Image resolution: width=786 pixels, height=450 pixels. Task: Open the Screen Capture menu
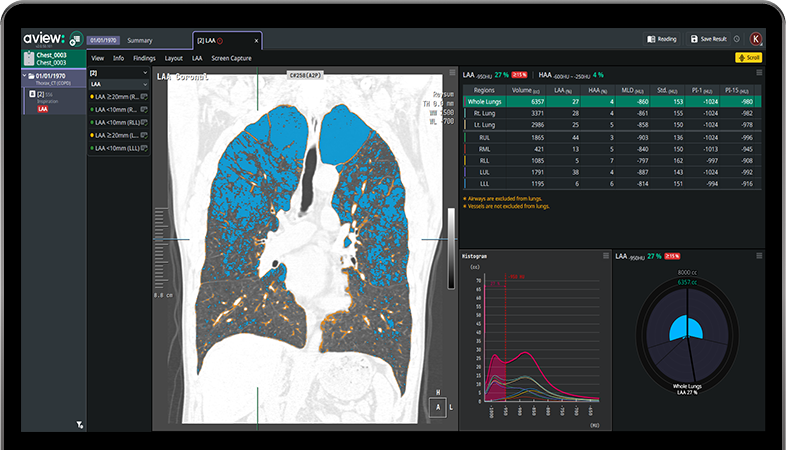click(231, 58)
